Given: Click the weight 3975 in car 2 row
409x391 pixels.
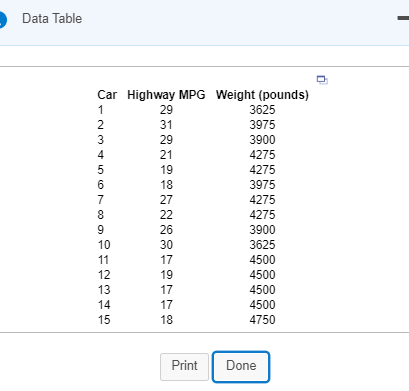Looking at the screenshot, I should click(262, 125).
